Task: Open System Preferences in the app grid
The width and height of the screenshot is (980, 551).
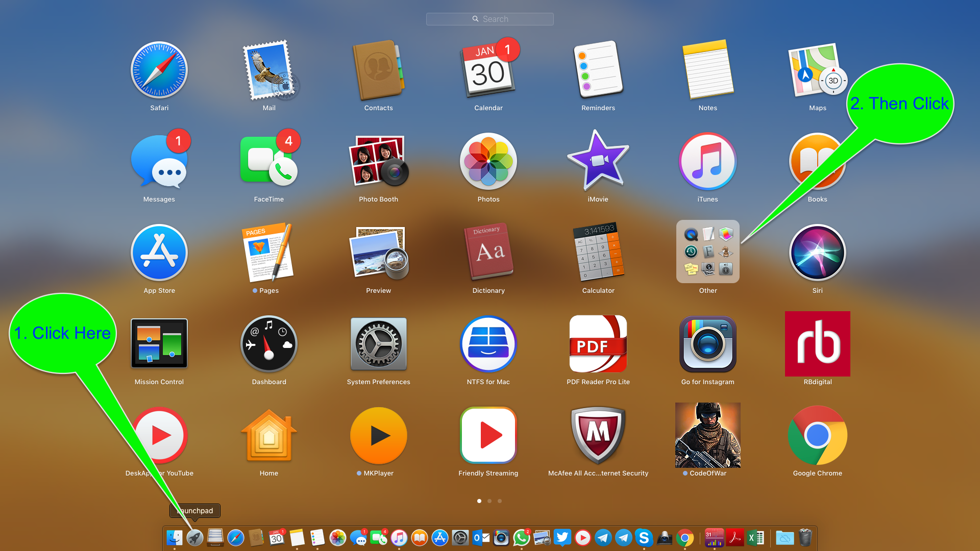Action: [x=378, y=344]
